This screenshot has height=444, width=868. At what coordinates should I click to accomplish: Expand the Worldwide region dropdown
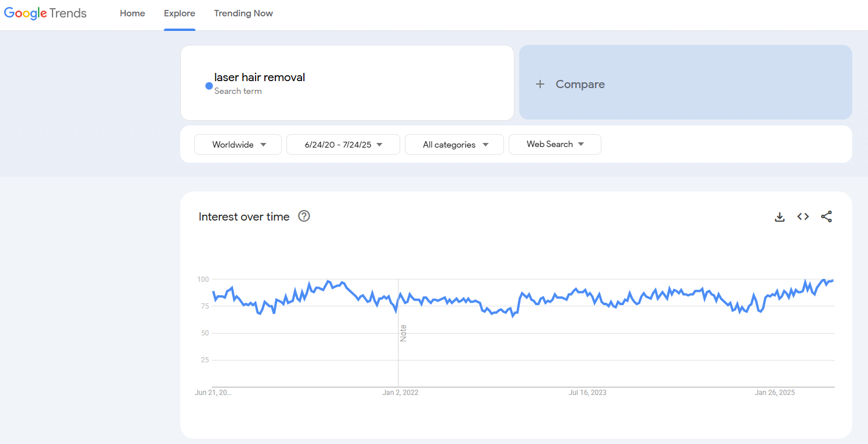[238, 145]
